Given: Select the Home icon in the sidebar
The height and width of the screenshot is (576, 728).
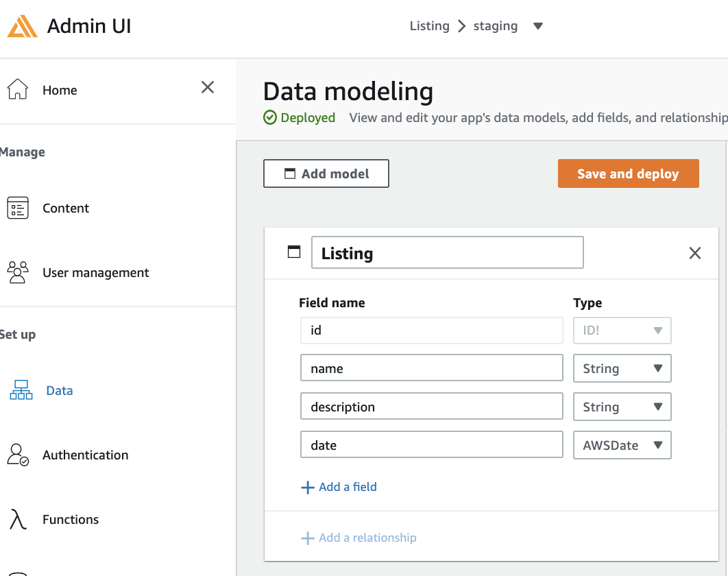Looking at the screenshot, I should (17, 88).
